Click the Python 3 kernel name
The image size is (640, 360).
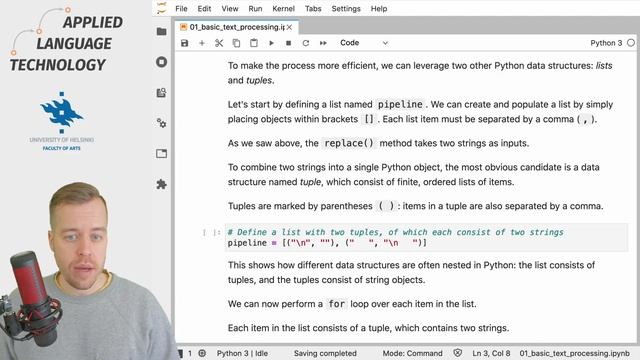pyautogui.click(x=606, y=43)
